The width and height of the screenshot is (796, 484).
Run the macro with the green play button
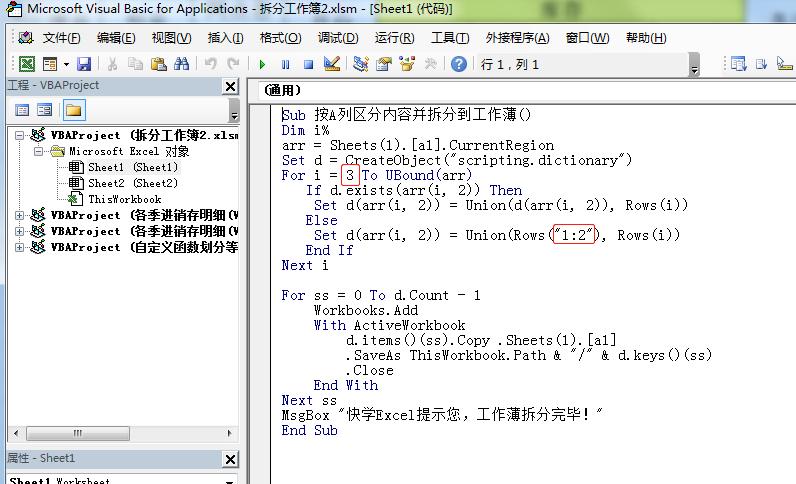262,64
